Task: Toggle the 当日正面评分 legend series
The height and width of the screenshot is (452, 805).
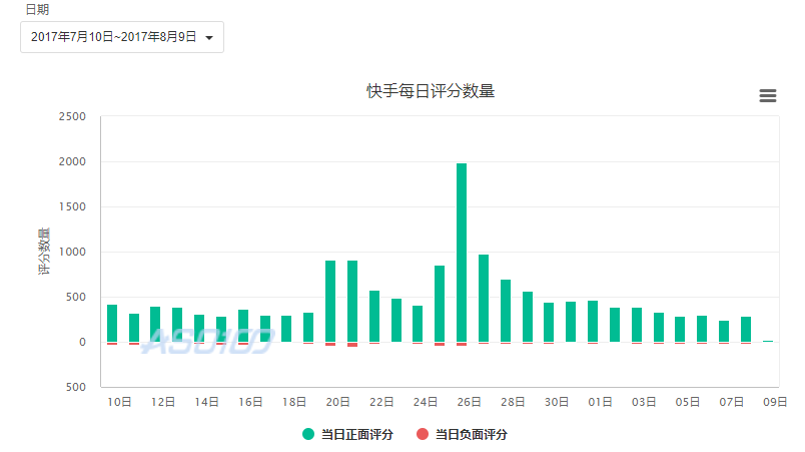Action: click(x=348, y=435)
